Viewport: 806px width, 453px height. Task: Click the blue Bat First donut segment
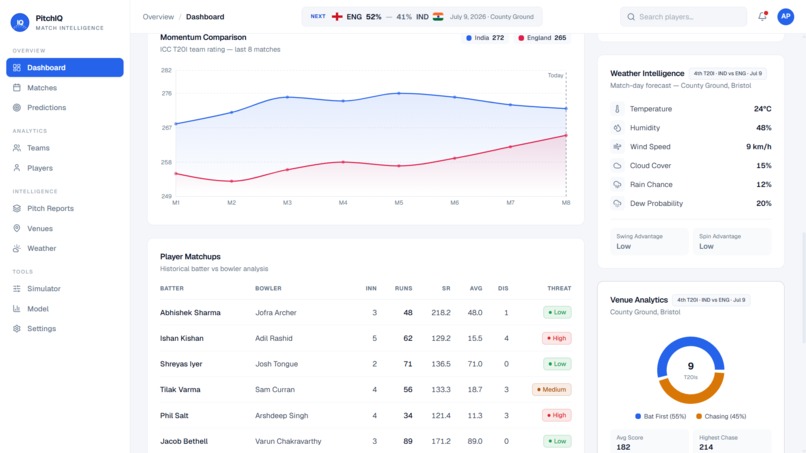(x=690, y=343)
